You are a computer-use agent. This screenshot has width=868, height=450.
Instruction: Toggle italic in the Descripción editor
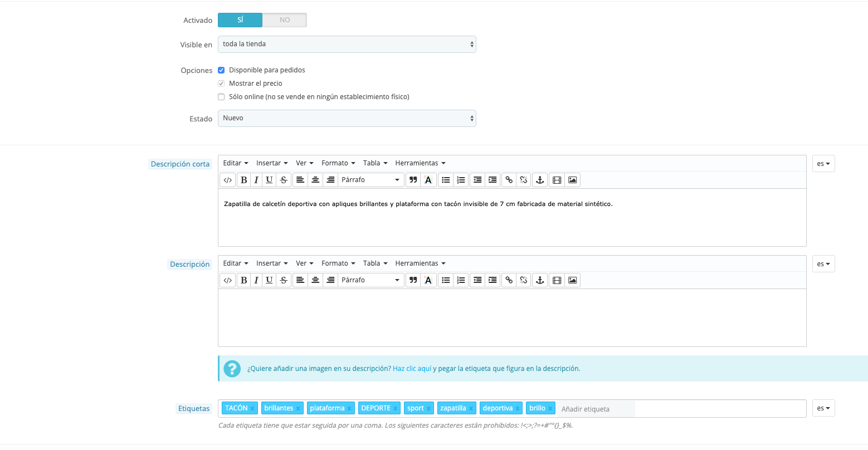tap(256, 280)
